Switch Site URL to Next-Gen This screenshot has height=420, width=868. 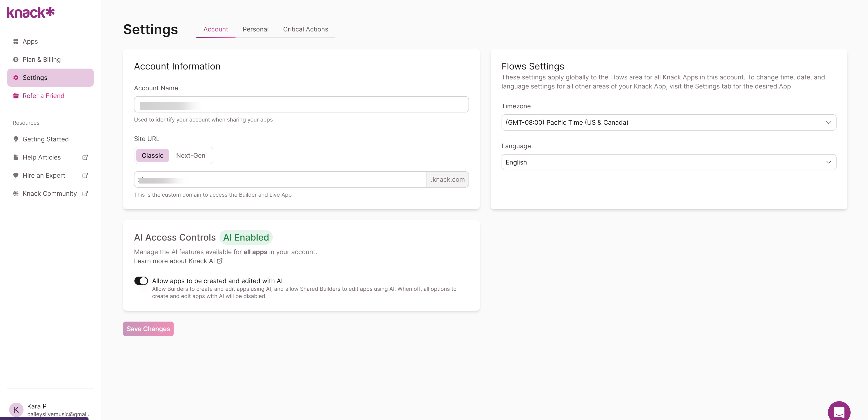(x=190, y=156)
